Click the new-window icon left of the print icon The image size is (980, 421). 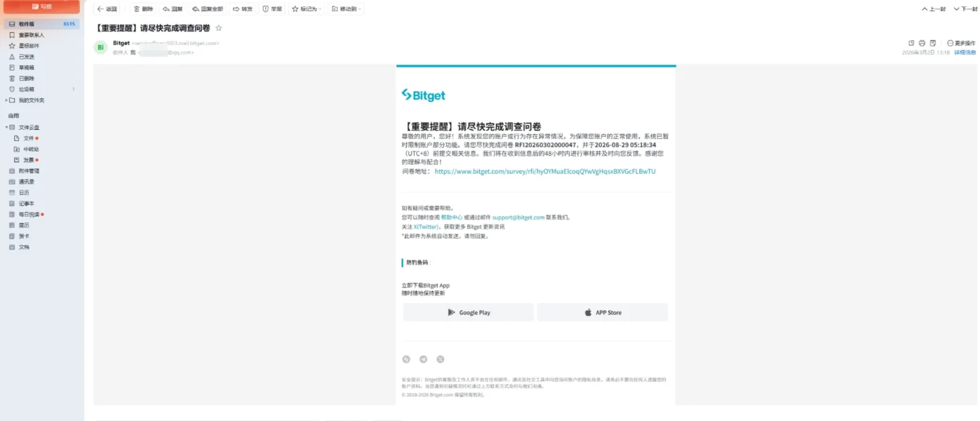coord(912,44)
